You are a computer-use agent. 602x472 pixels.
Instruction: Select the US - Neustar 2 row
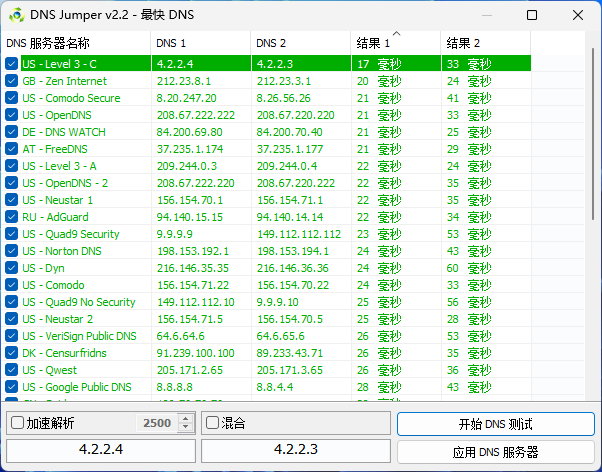[268, 319]
